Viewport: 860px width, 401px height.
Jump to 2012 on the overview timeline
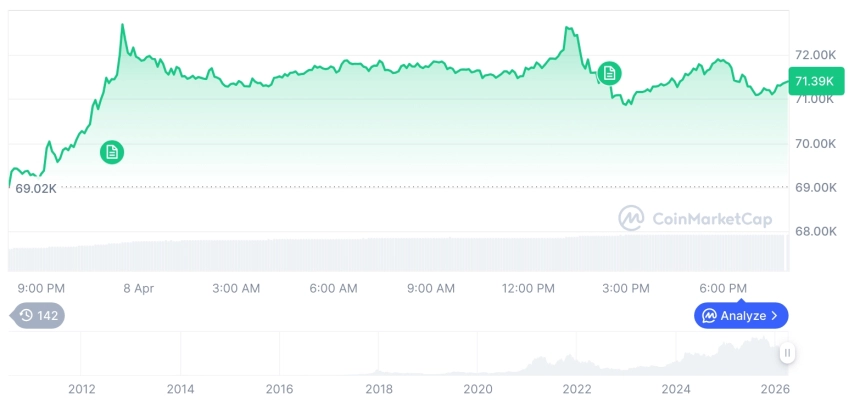82,388
